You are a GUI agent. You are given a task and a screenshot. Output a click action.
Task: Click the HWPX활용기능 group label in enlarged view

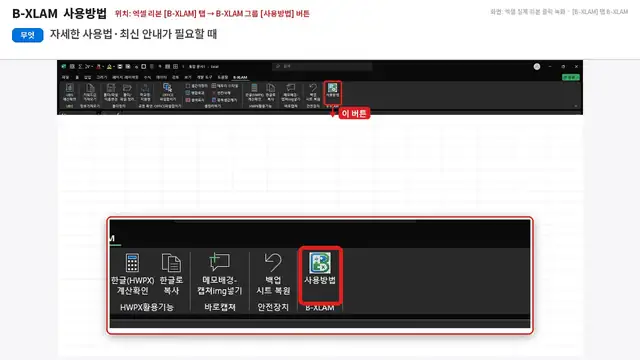coord(147,307)
